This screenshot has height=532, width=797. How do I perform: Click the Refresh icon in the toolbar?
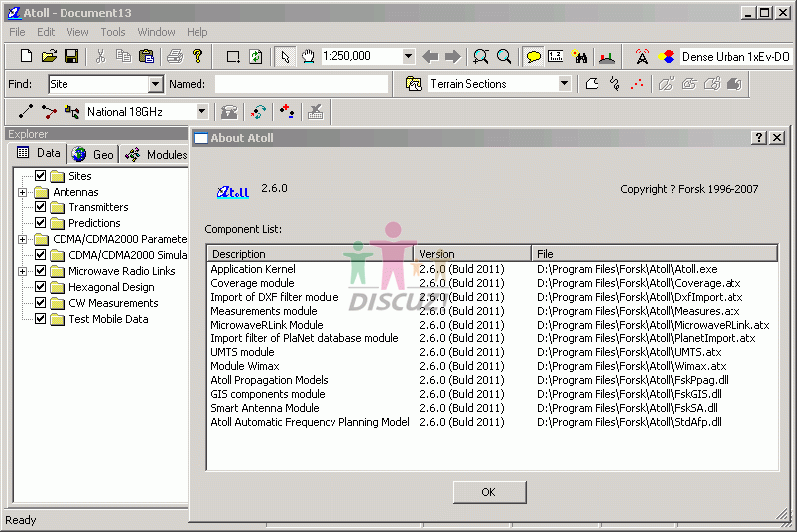click(256, 57)
